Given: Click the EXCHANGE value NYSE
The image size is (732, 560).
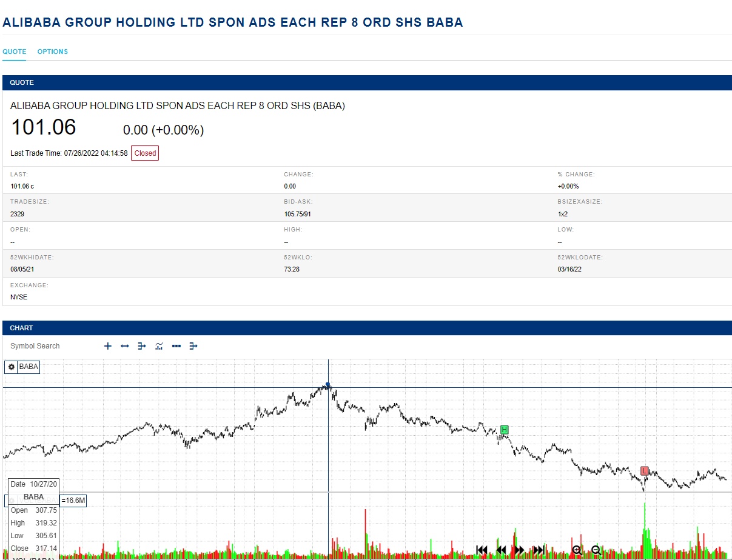Looking at the screenshot, I should point(19,297).
